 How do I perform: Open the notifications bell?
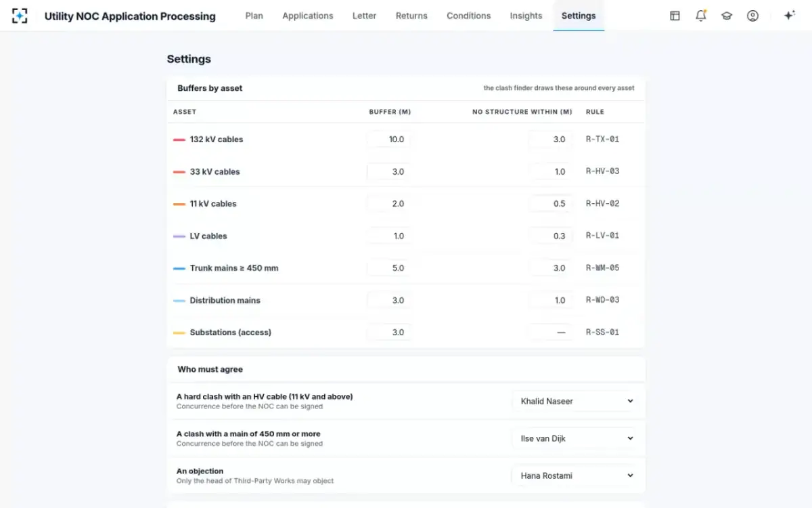(x=701, y=16)
